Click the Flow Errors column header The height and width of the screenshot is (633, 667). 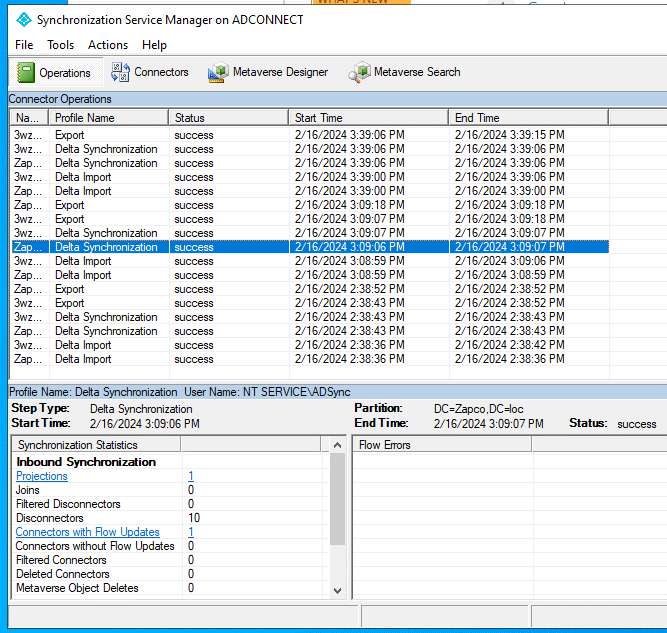(442, 445)
